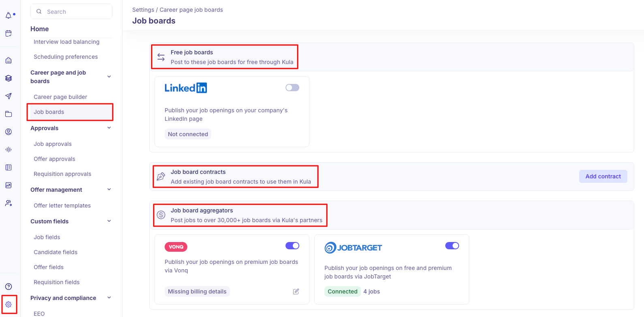Collapse the Privacy and compliance chevron

109,298
